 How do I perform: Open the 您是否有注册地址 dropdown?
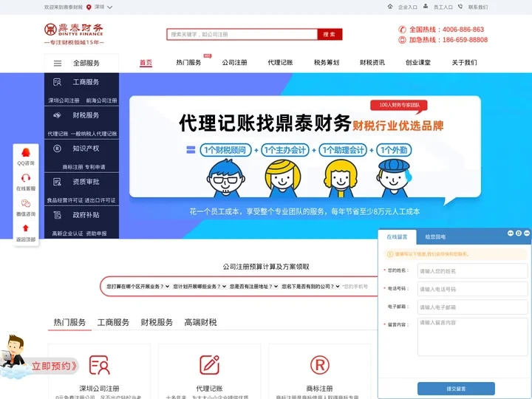[x=253, y=287]
